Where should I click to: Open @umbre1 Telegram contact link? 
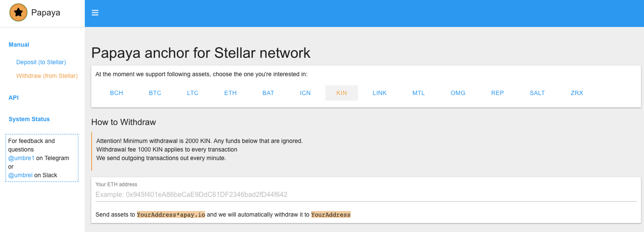click(x=21, y=158)
